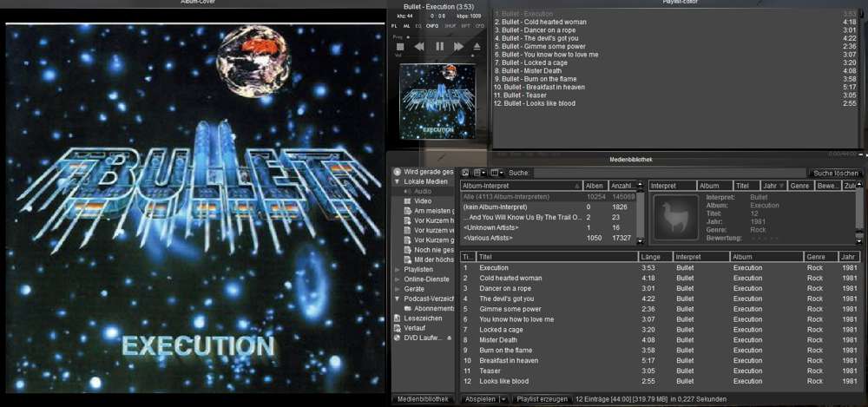This screenshot has width=868, height=407.
Task: Toggle SHUF shuffle mode
Action: (x=449, y=26)
